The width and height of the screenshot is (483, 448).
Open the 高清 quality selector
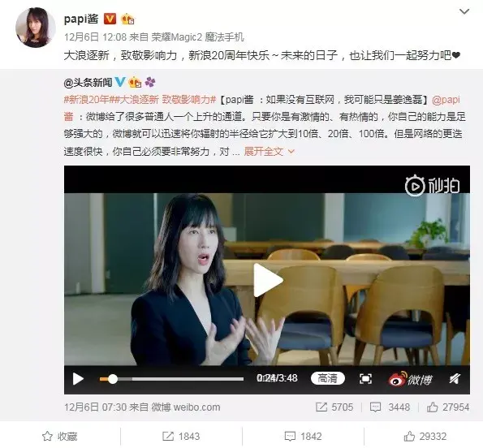[328, 378]
